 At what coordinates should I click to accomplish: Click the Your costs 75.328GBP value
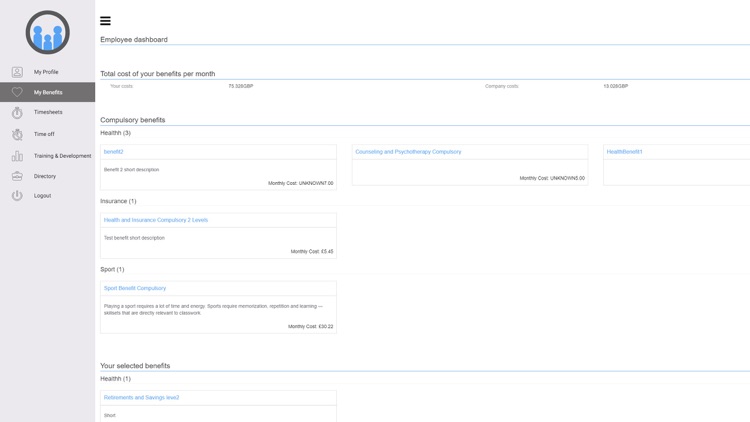pos(241,86)
